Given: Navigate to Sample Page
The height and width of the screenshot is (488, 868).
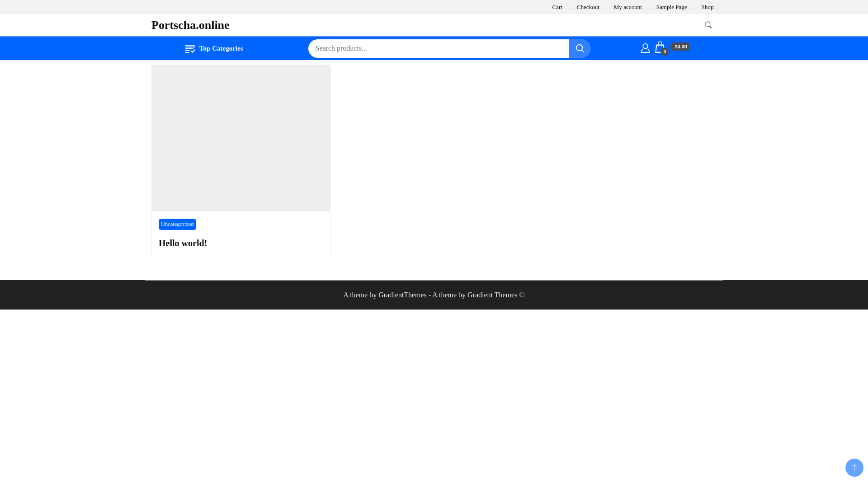Looking at the screenshot, I should pos(671,7).
